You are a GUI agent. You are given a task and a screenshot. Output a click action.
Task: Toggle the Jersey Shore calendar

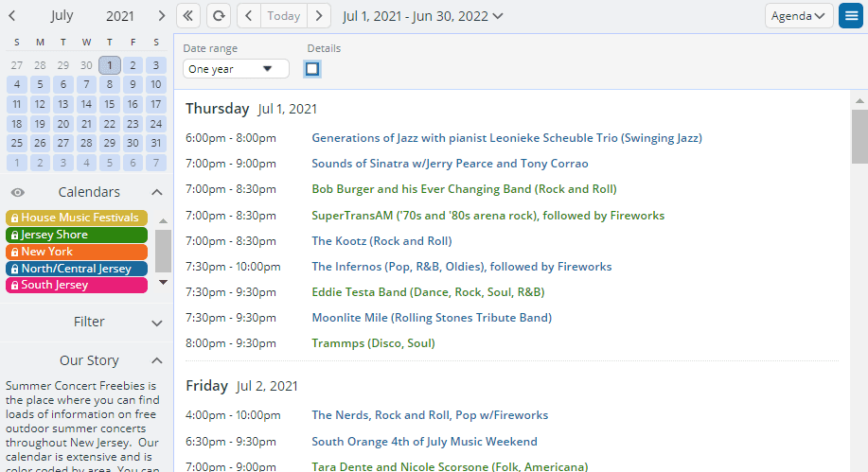(77, 235)
